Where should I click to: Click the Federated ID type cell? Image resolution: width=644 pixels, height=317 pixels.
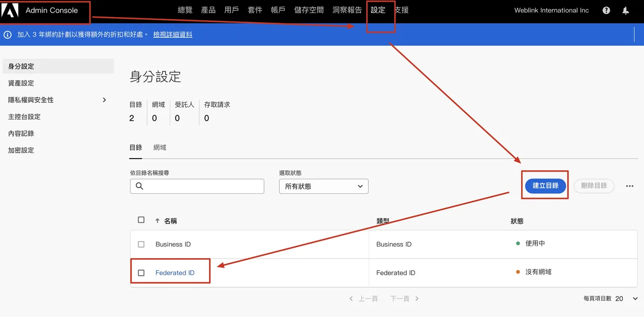[x=396, y=273]
